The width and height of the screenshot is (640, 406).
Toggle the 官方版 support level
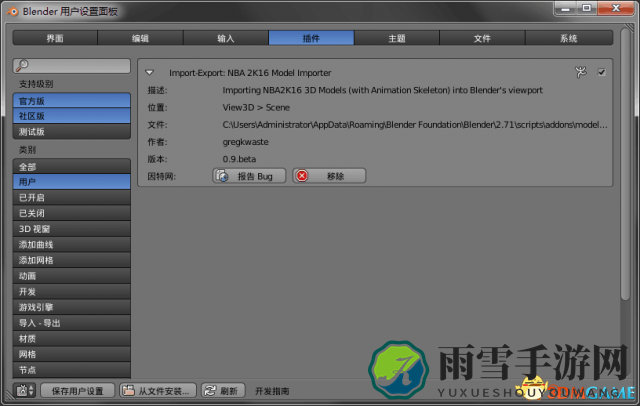72,100
